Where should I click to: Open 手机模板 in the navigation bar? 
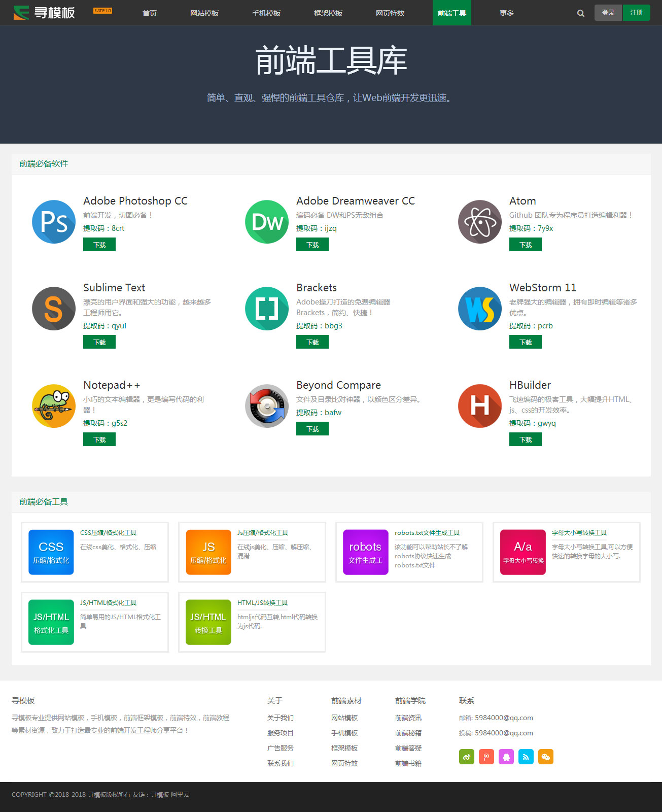266,13
